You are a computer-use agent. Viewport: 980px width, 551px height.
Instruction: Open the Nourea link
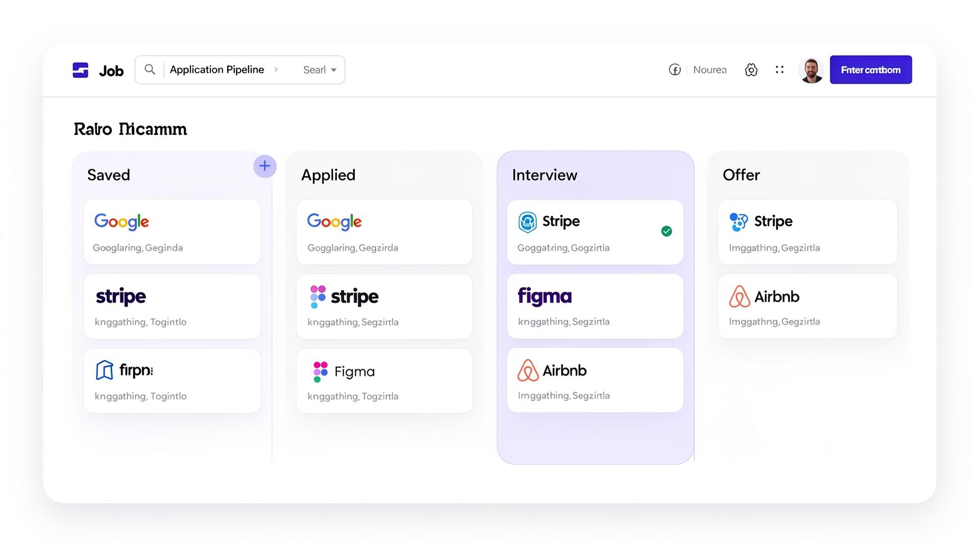709,70
